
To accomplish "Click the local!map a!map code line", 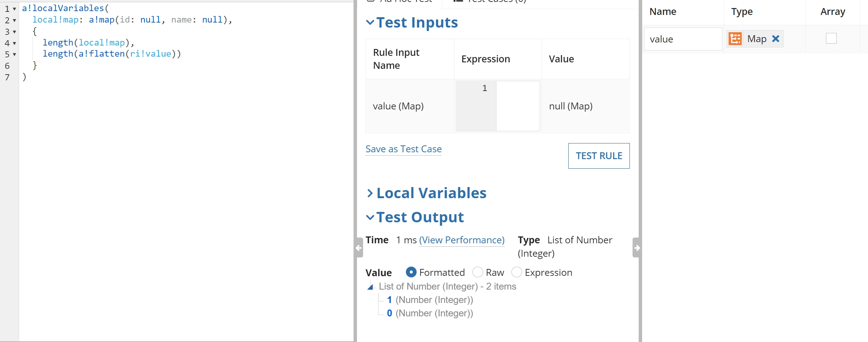I will (x=132, y=20).
